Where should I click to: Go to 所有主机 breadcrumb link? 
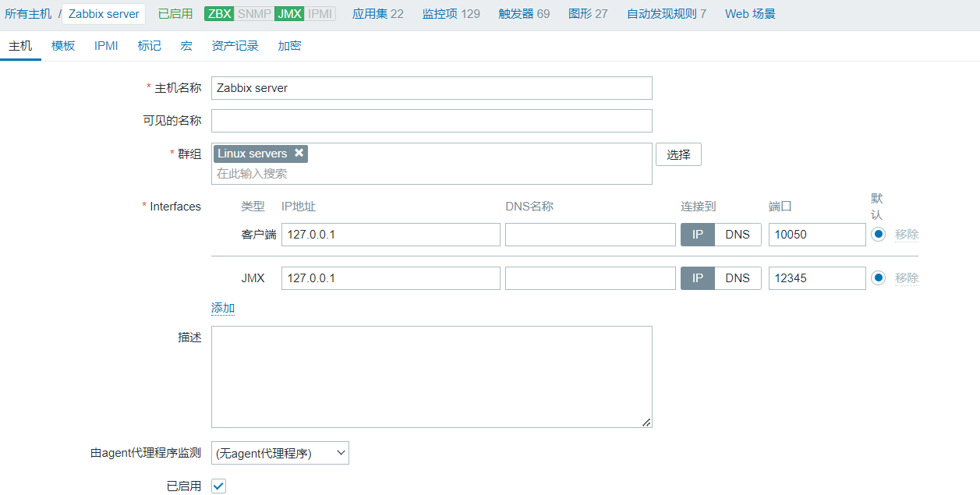[x=28, y=14]
